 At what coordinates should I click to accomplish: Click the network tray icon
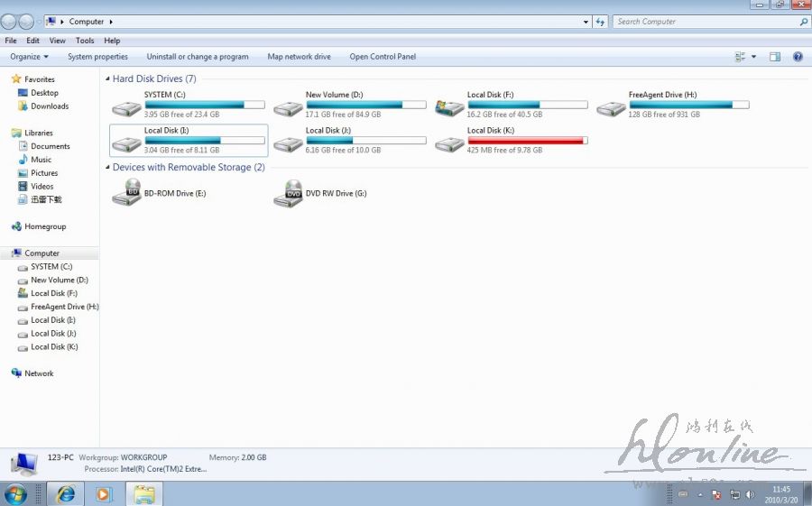pos(734,494)
